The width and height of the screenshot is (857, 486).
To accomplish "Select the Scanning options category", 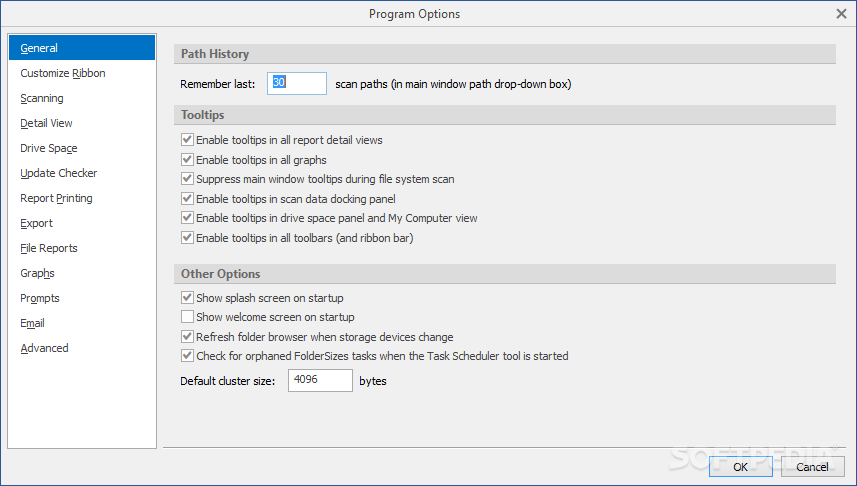I will [x=42, y=98].
